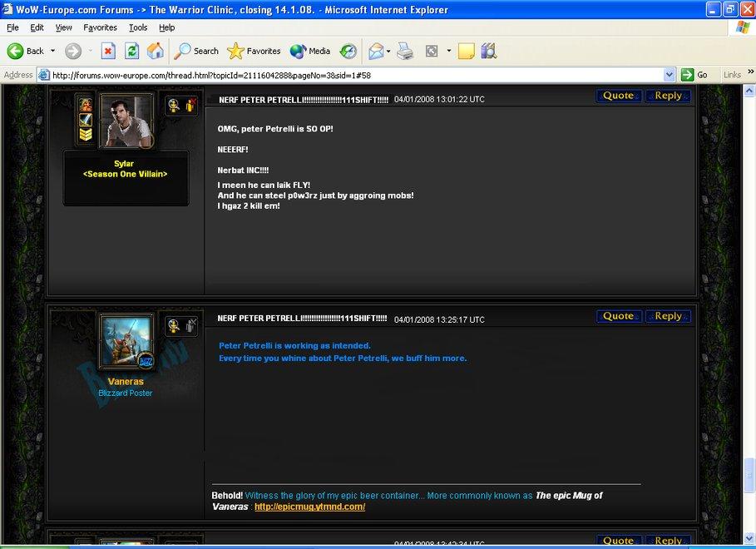756x549 pixels.
Task: Click the greyed-out Forward arrow
Action: coord(73,51)
